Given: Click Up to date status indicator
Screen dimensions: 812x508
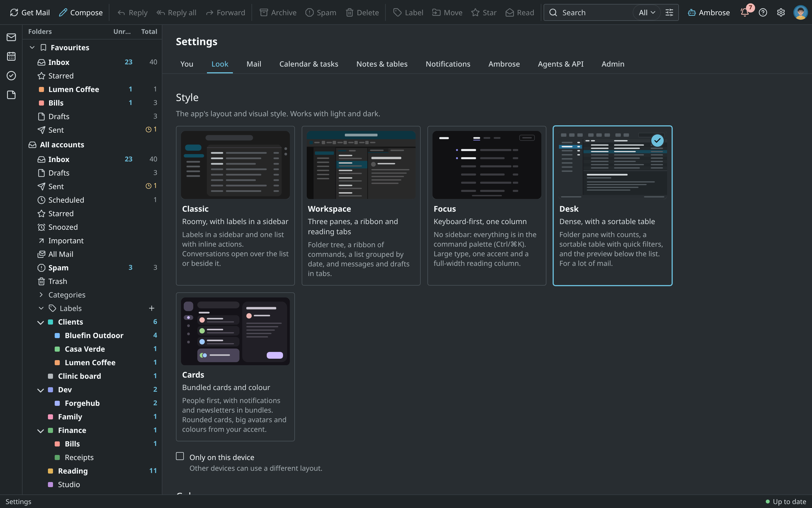Looking at the screenshot, I should (x=785, y=502).
